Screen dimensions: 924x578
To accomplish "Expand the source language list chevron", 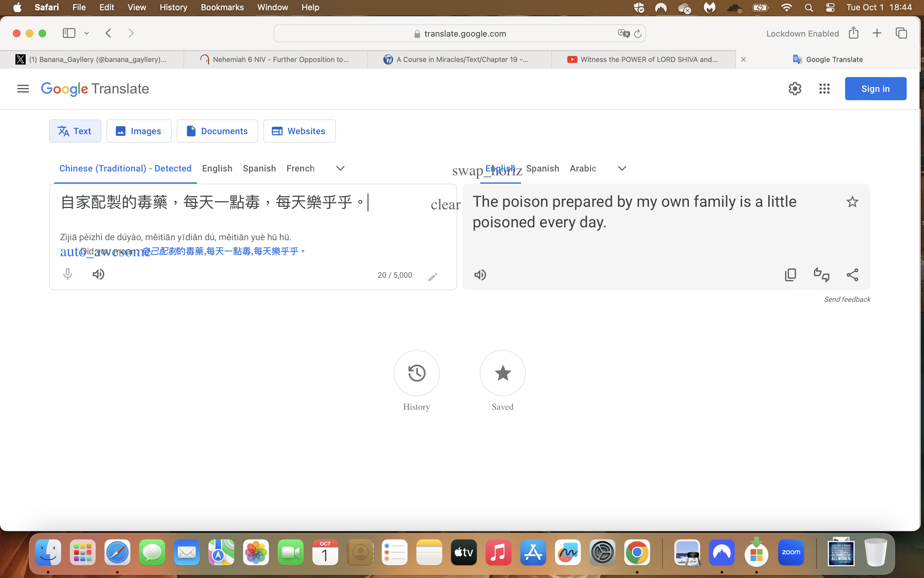I will pos(340,169).
